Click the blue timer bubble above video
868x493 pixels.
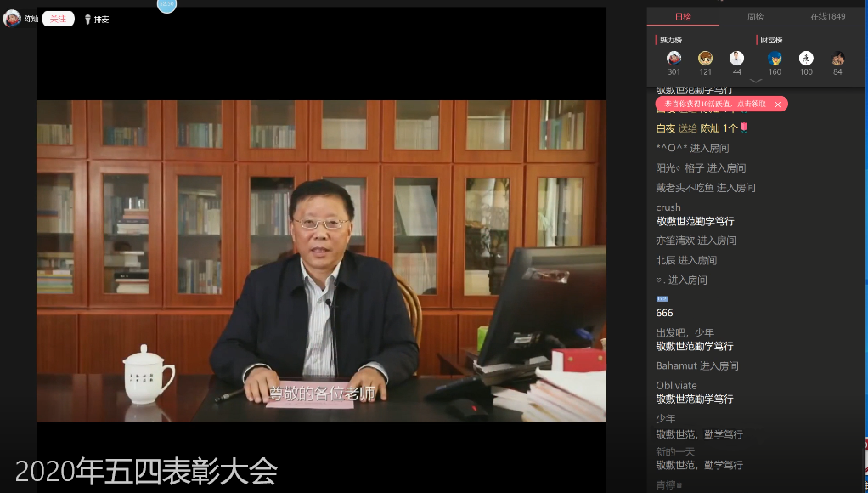[167, 5]
